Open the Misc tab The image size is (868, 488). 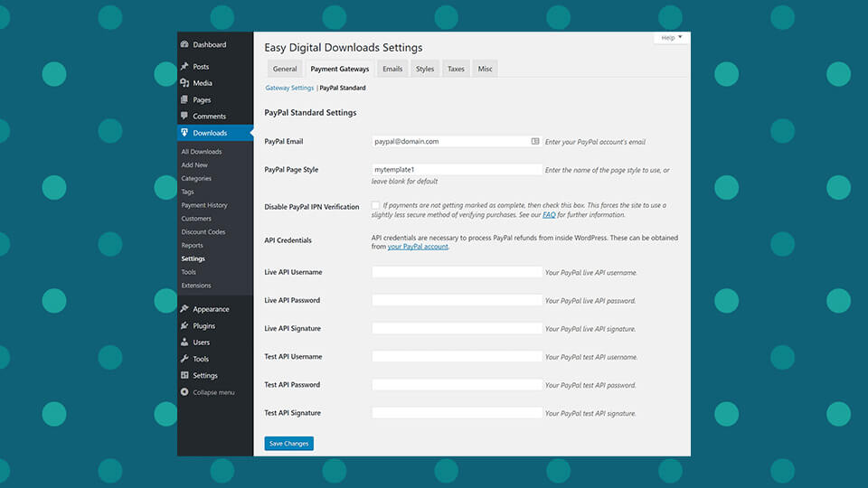(x=485, y=69)
